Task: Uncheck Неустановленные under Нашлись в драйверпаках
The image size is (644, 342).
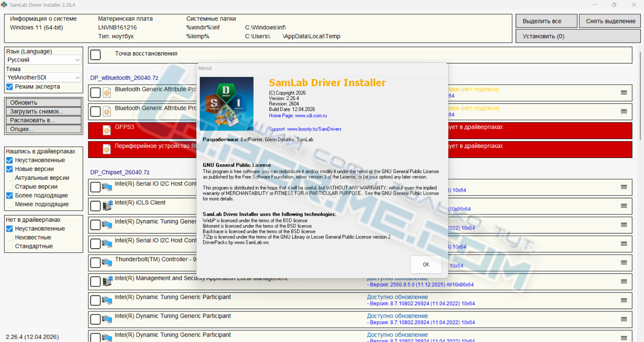Action: 9,160
